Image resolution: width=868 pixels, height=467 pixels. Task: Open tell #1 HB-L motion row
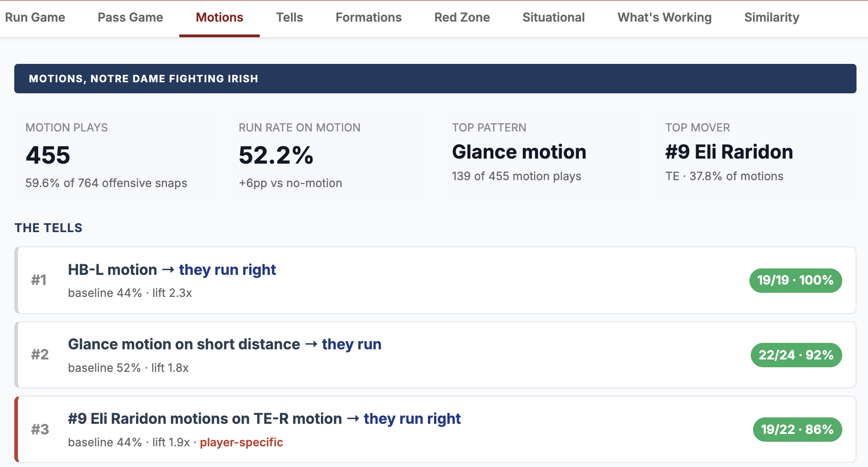(x=435, y=280)
